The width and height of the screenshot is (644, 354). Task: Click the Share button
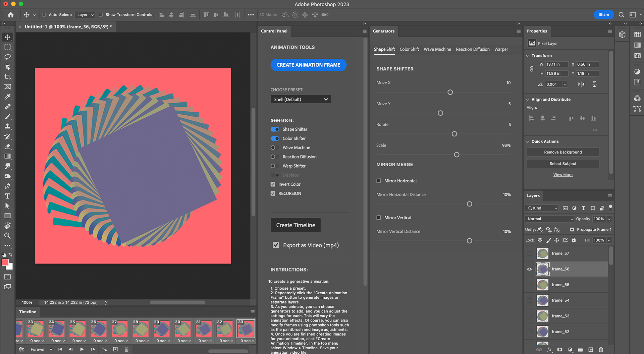[604, 15]
